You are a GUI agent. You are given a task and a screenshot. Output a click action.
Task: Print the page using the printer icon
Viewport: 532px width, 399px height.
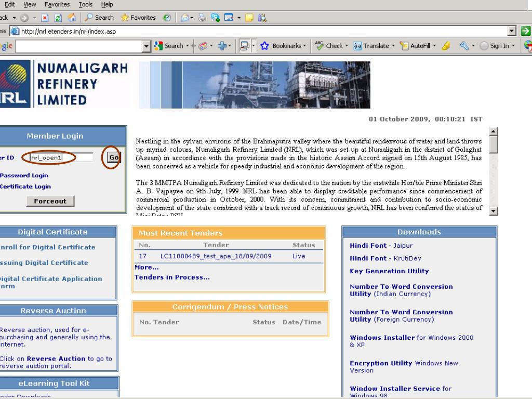pyautogui.click(x=202, y=18)
